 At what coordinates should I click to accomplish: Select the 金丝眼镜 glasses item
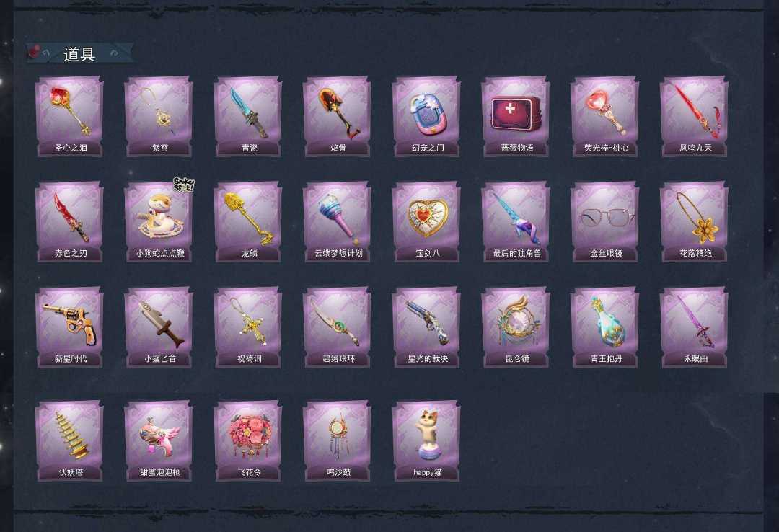click(x=604, y=221)
